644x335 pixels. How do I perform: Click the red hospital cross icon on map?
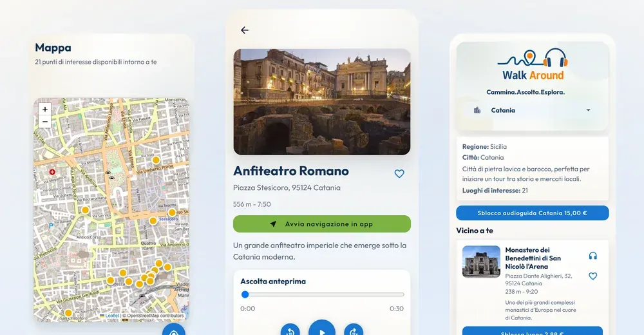pyautogui.click(x=52, y=172)
